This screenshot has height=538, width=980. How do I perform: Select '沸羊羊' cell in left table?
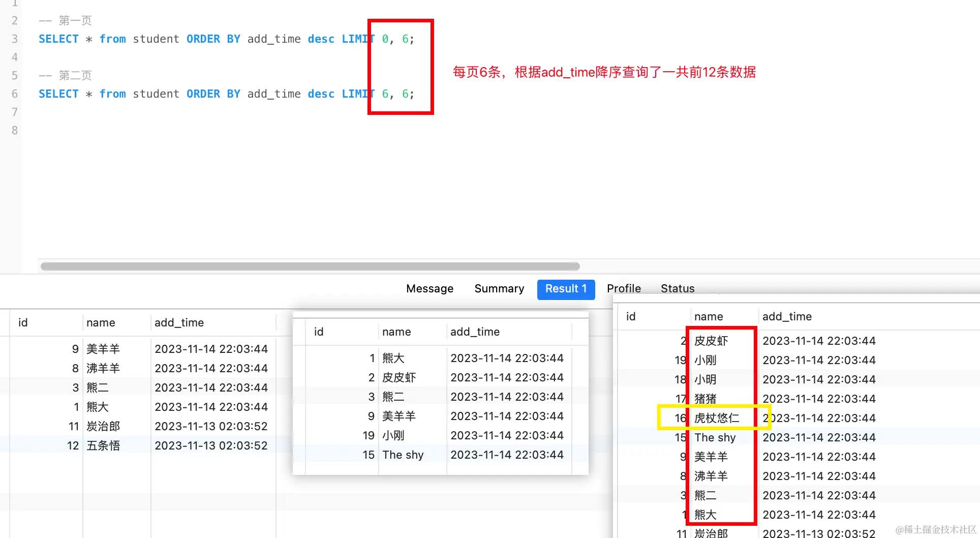[x=103, y=369]
